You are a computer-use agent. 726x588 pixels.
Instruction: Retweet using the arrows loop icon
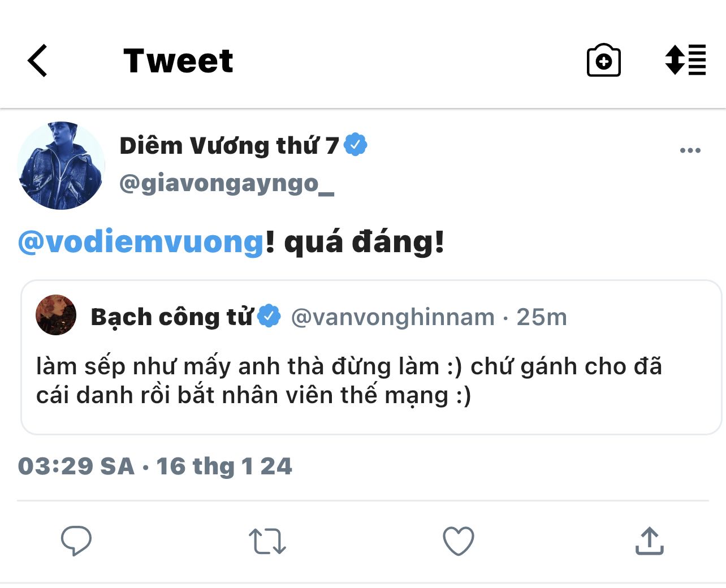pos(267,541)
